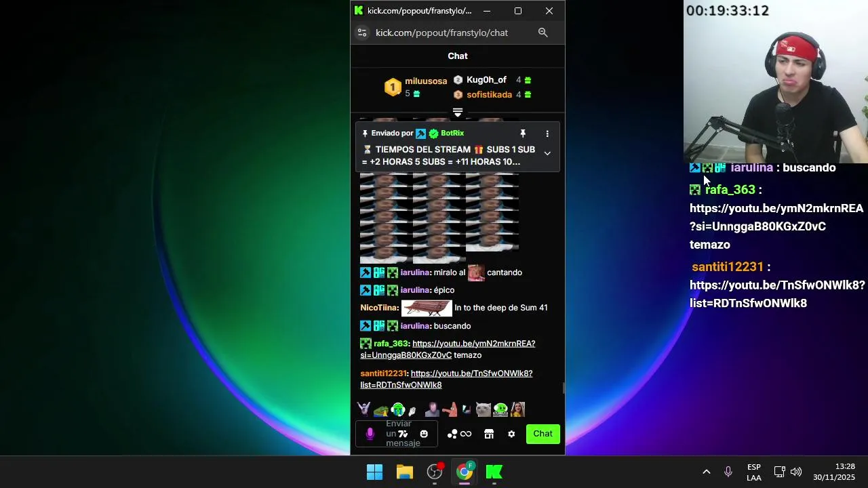Click the BotRix moderator badge

click(421, 134)
